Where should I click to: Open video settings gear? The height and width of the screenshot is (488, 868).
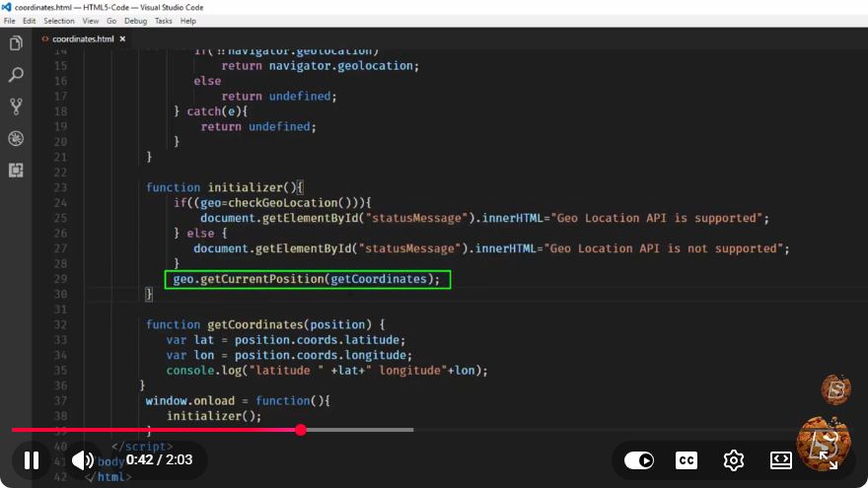click(x=734, y=460)
